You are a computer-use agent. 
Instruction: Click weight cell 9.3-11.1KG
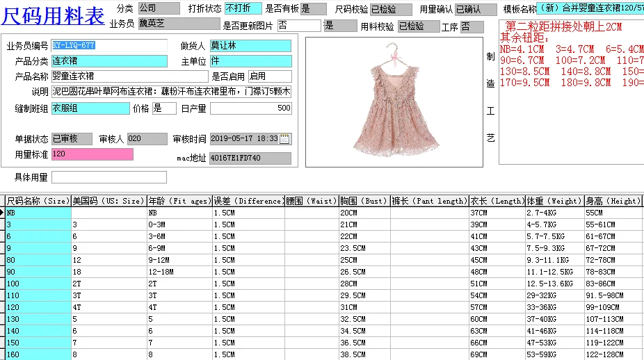point(555,260)
